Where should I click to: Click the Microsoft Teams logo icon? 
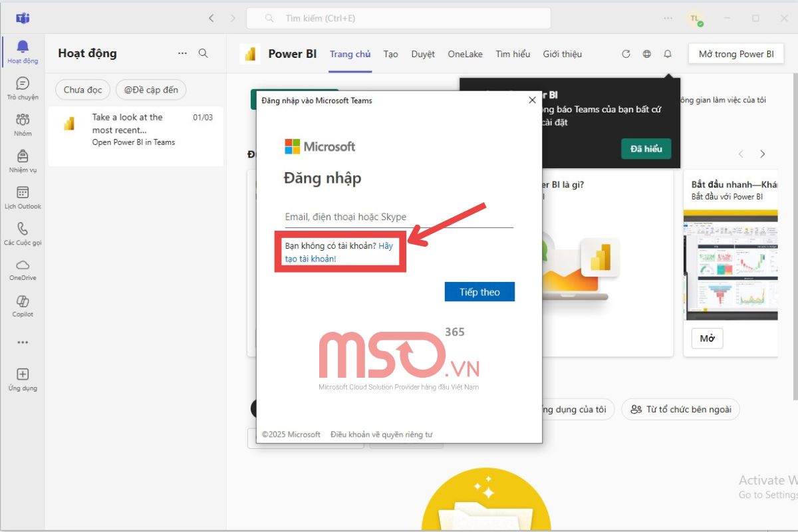(x=23, y=18)
